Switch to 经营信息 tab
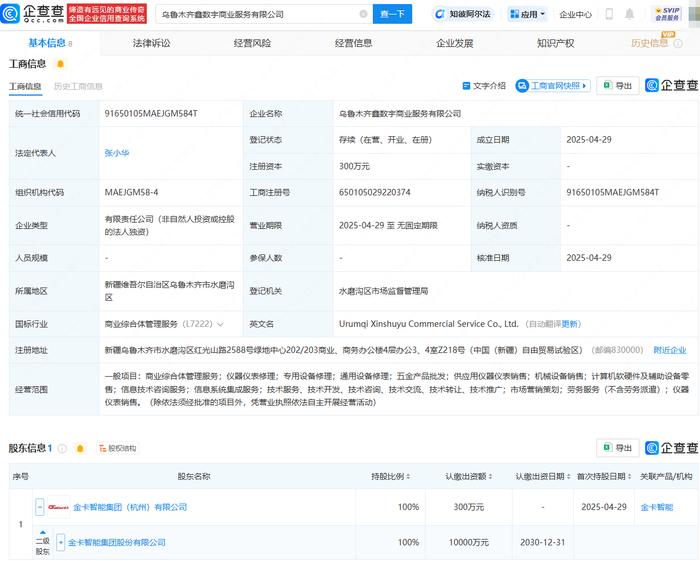Viewport: 700px width, 561px height. coord(353,43)
